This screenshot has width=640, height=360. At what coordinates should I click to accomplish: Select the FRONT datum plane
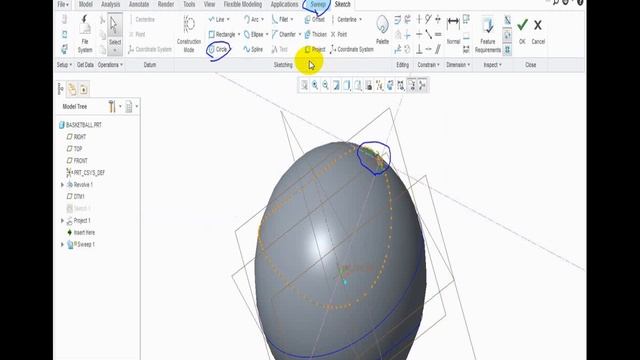pyautogui.click(x=77, y=161)
